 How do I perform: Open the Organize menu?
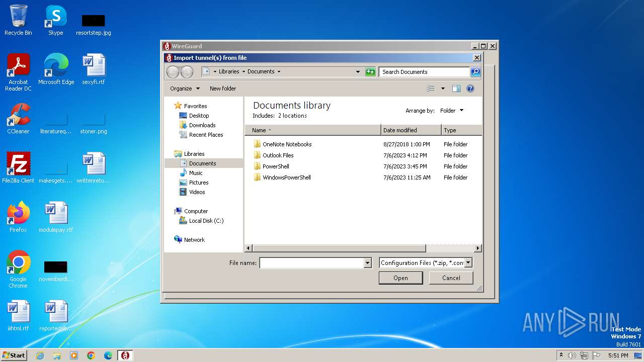coord(185,88)
